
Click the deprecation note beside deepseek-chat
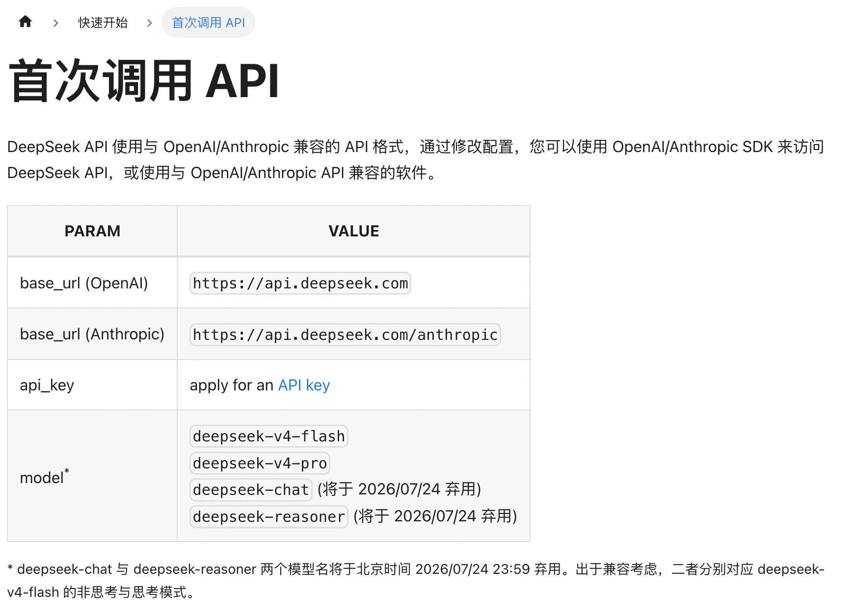pyautogui.click(x=399, y=489)
